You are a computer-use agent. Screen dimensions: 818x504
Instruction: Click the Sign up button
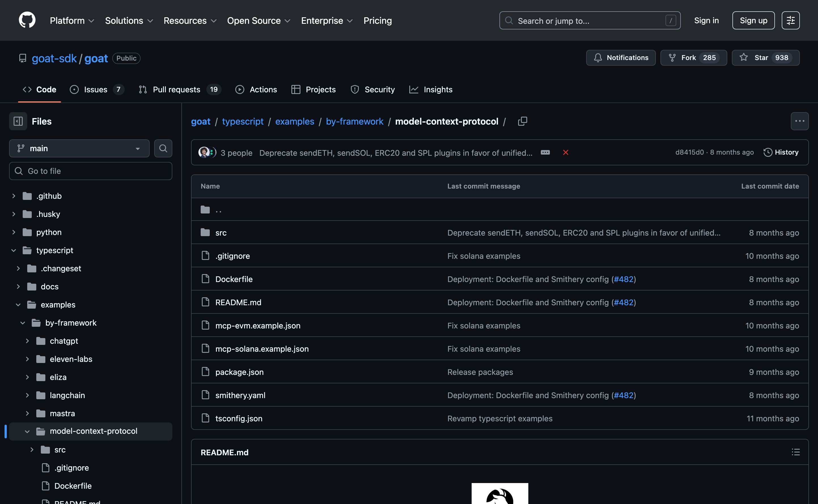click(x=753, y=20)
